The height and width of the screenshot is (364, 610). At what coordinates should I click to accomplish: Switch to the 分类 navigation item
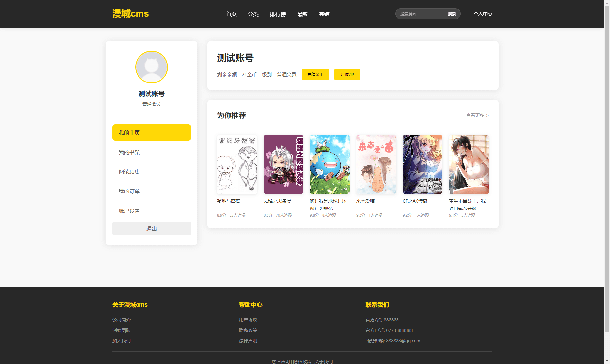(x=253, y=14)
